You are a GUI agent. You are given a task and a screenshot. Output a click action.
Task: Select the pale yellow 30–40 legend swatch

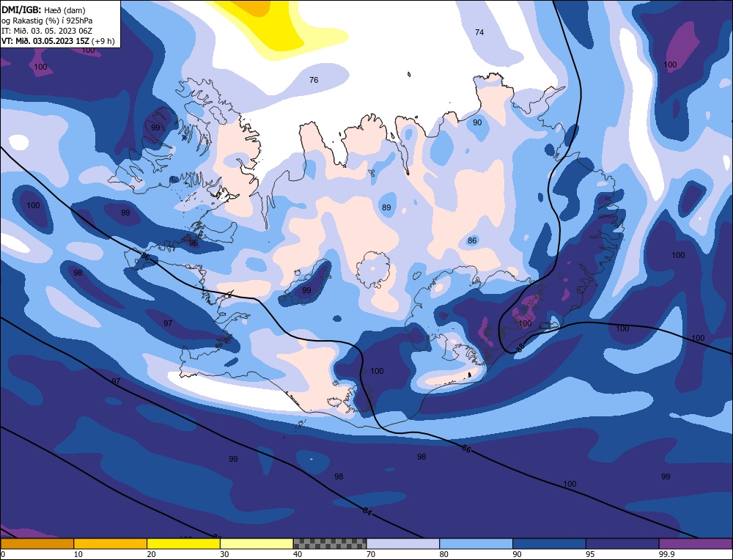coord(257,543)
